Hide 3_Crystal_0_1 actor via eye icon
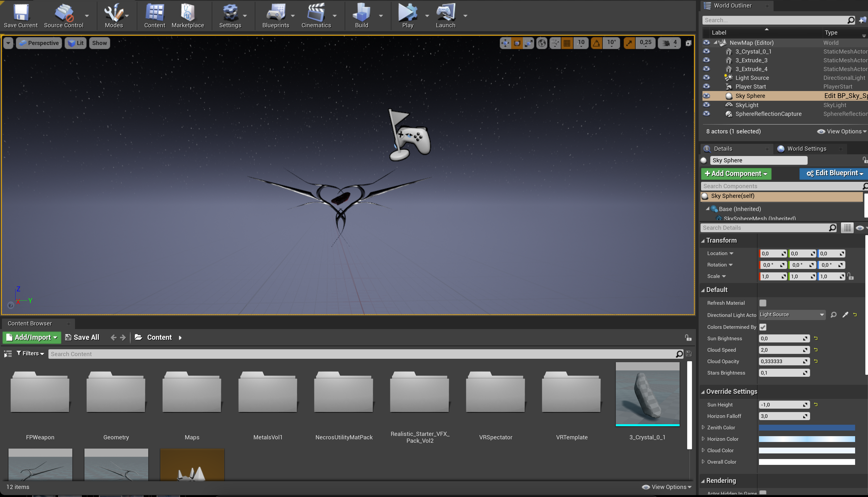The width and height of the screenshot is (868, 497). pos(706,51)
